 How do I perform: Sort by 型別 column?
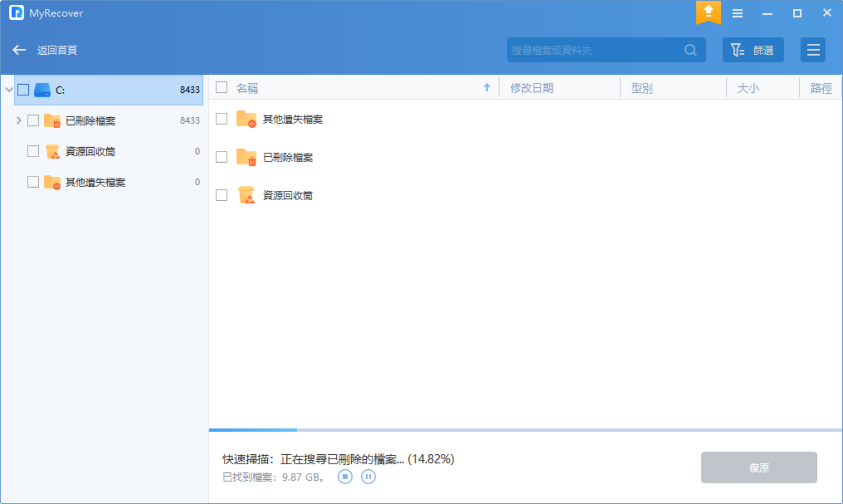(642, 89)
